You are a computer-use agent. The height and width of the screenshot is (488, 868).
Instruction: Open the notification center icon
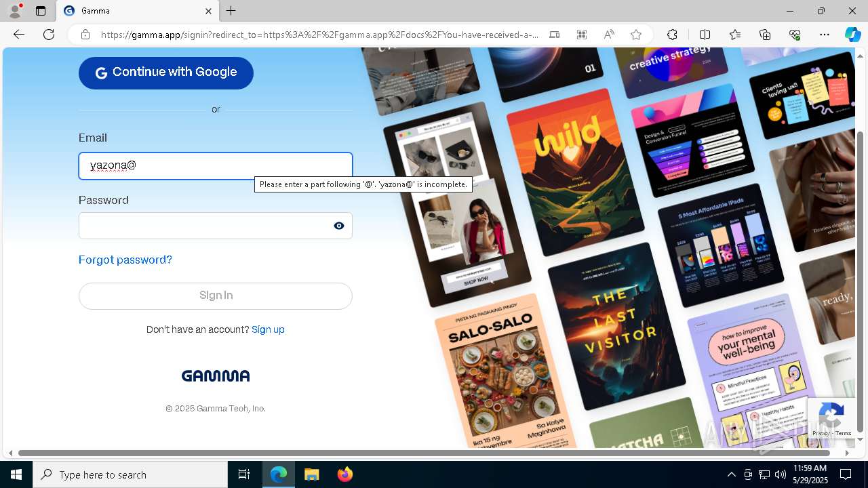click(x=846, y=474)
